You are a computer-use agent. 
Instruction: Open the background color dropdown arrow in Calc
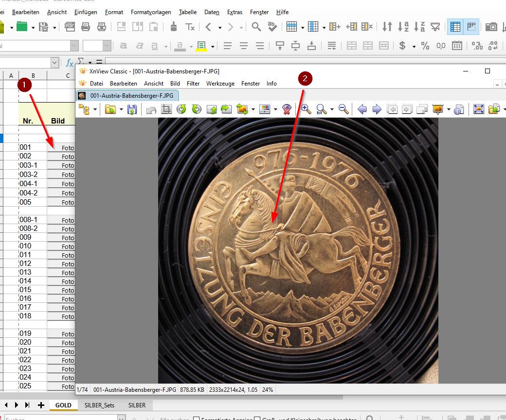click(x=213, y=46)
